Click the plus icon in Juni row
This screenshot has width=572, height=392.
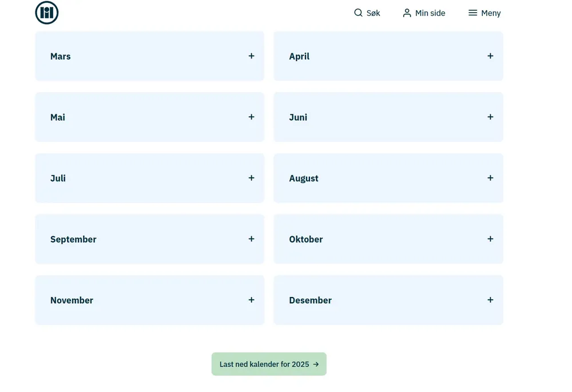point(490,117)
